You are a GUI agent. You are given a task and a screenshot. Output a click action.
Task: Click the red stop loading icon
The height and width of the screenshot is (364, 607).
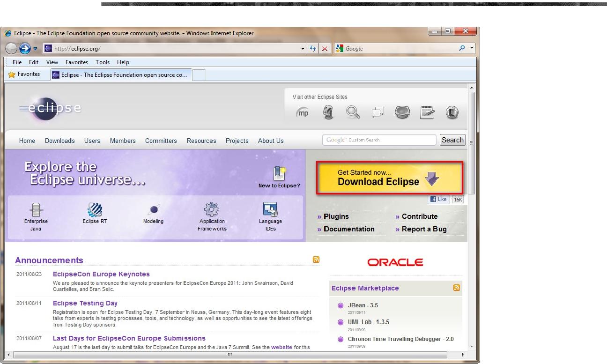325,48
